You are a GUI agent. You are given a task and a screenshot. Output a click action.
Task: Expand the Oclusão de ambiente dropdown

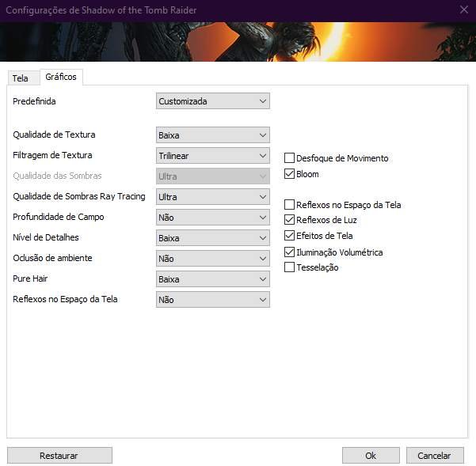pos(212,259)
